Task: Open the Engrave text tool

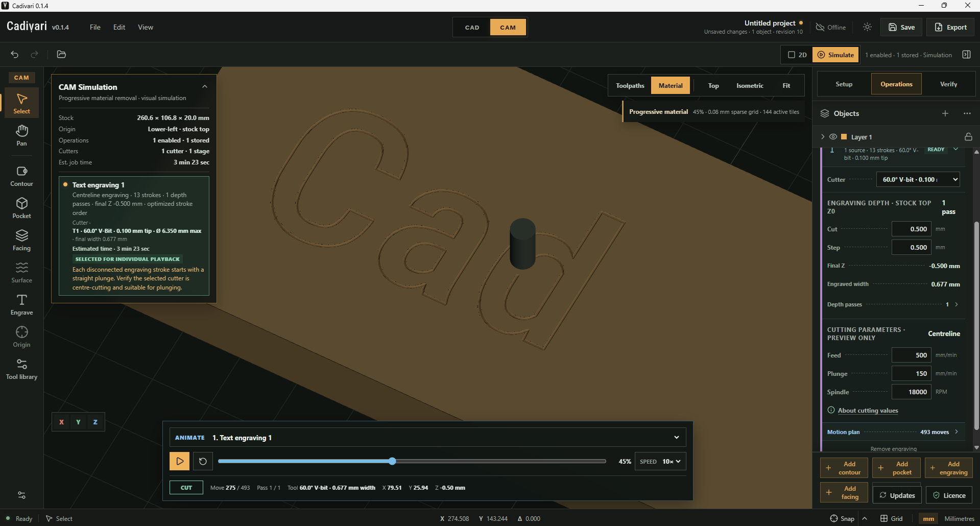Action: coord(21,305)
